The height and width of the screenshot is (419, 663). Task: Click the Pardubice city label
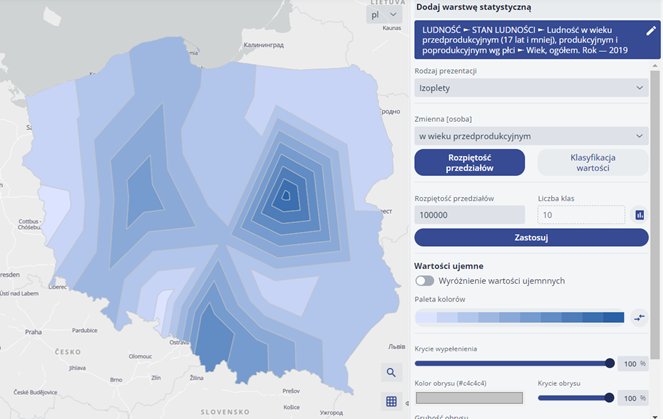(x=85, y=330)
